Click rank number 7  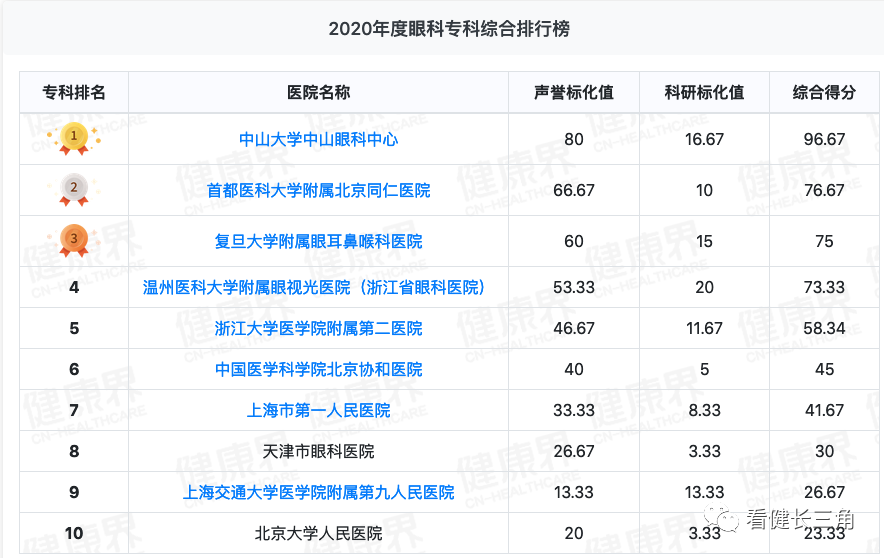74,410
